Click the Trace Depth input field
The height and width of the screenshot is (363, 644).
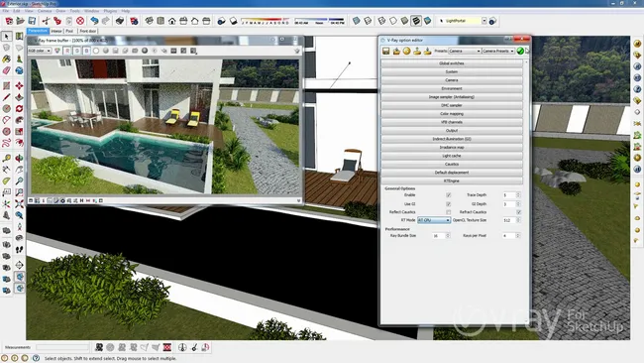509,194
